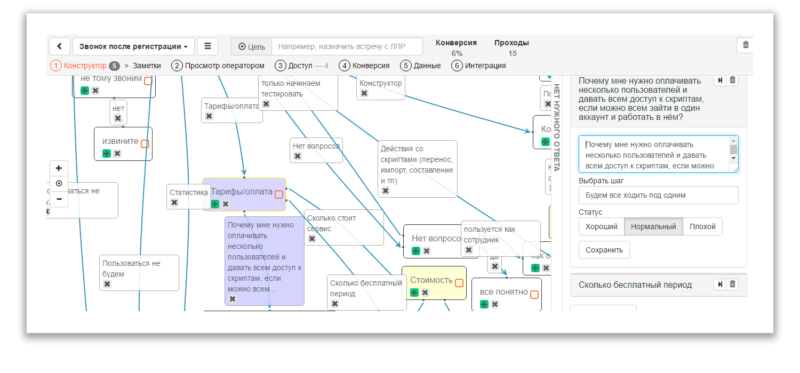Switch to the 'Интеграция' tab
800x373 pixels.
pyautogui.click(x=479, y=65)
